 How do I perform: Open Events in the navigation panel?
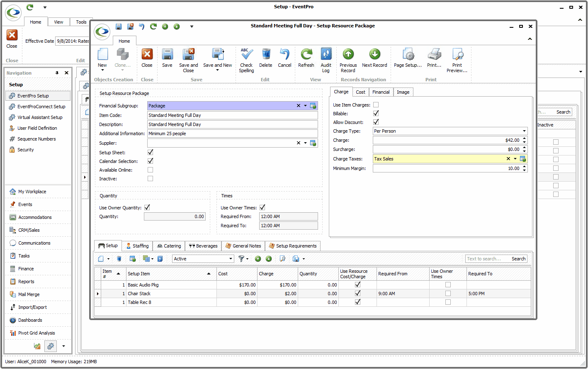coord(38,204)
